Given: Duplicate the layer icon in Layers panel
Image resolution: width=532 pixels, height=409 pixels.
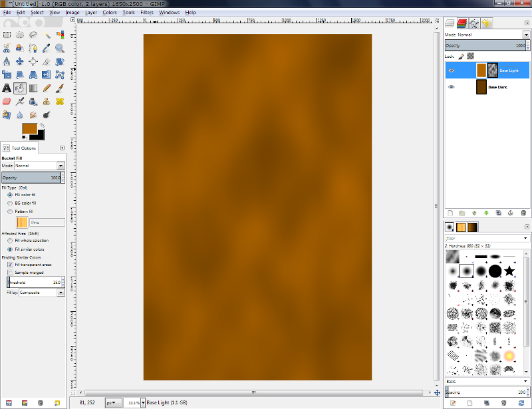Looking at the screenshot, I should pyautogui.click(x=498, y=213).
